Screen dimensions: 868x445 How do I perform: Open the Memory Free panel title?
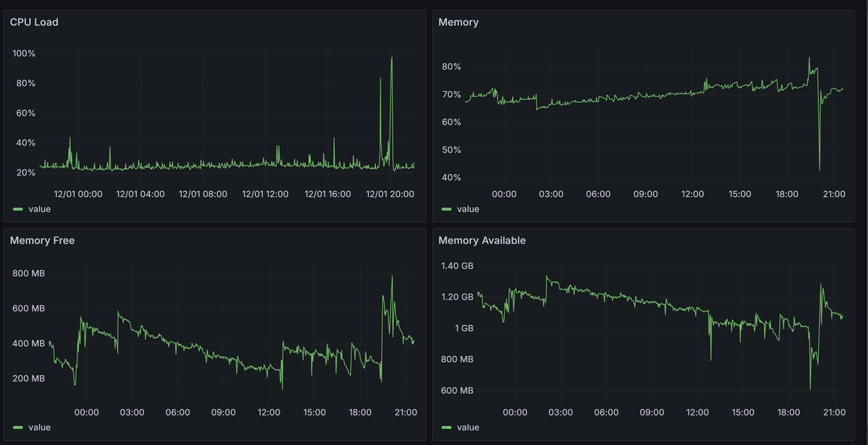pos(42,240)
